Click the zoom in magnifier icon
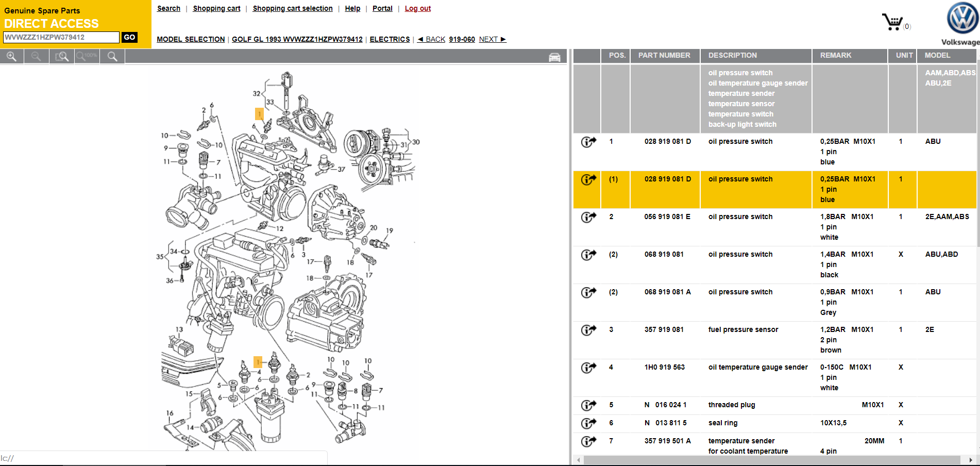Screen dimensions: 980x466 tap(11, 57)
